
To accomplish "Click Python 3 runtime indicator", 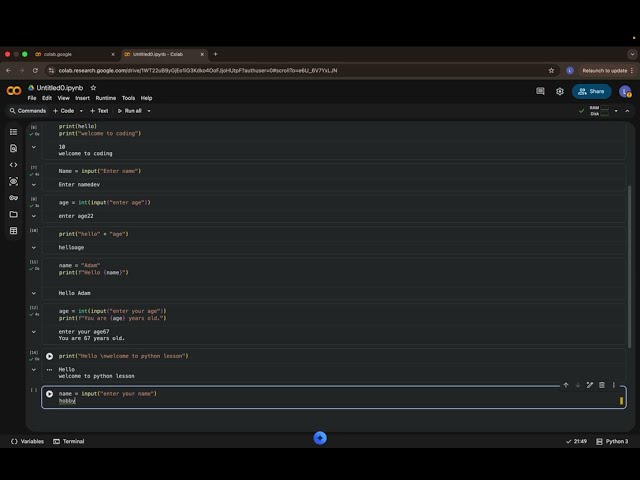I will (612, 442).
